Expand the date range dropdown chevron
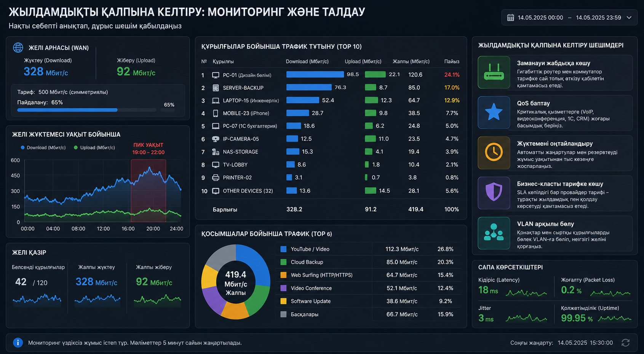This screenshot has height=354, width=644. pyautogui.click(x=629, y=18)
